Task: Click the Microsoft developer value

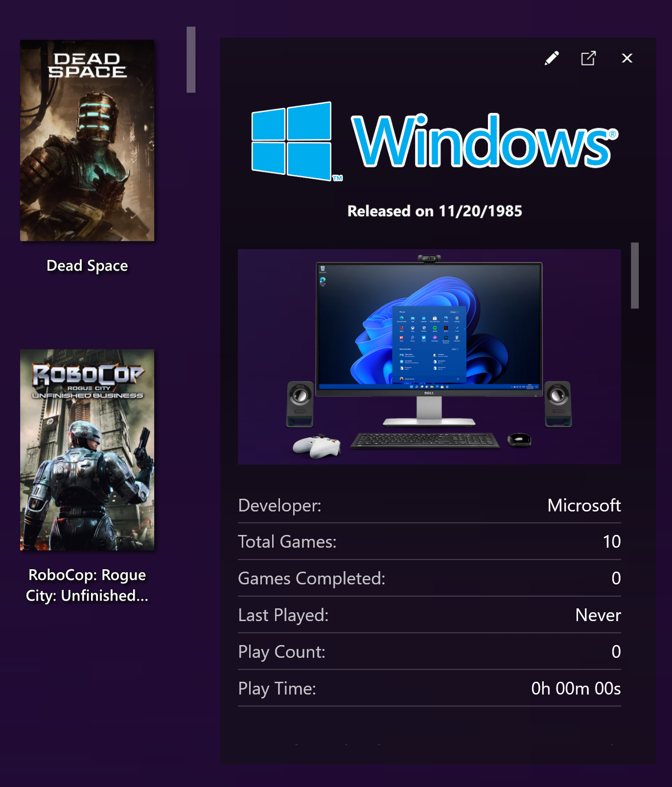Action: point(584,505)
